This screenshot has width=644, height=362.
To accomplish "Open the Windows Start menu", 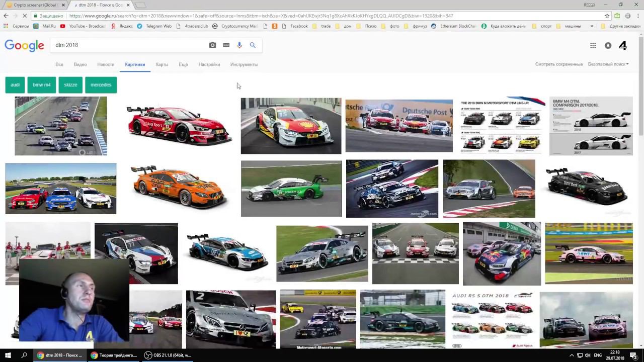I will click(8, 355).
